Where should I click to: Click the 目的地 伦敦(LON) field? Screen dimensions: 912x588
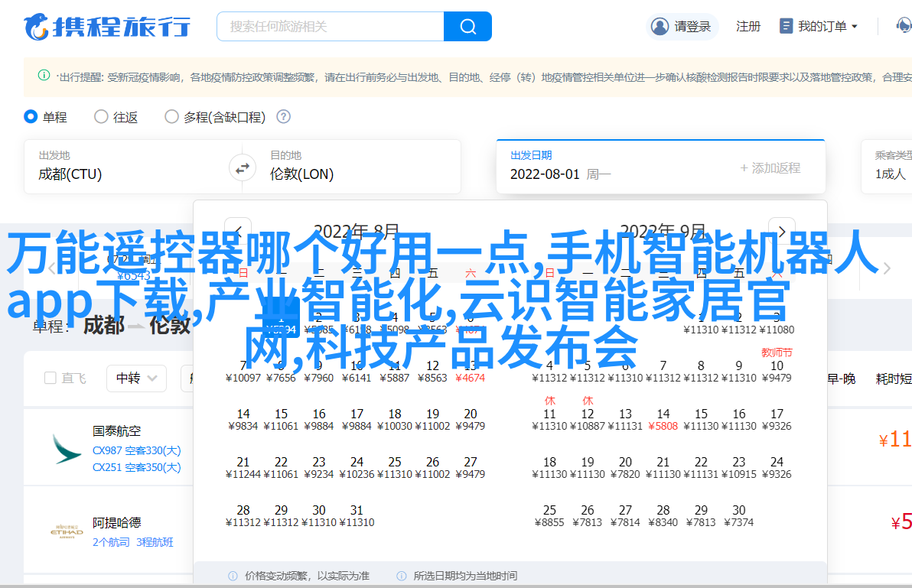click(358, 167)
